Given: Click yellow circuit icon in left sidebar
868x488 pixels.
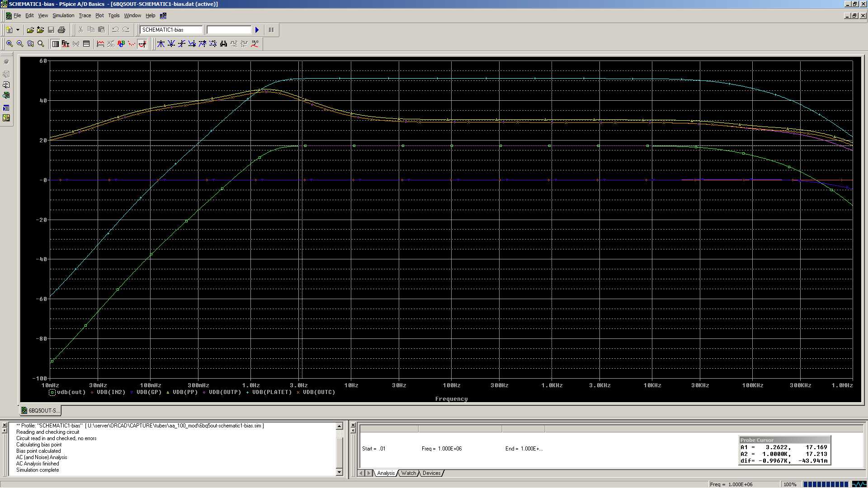Looking at the screenshot, I should 6,118.
